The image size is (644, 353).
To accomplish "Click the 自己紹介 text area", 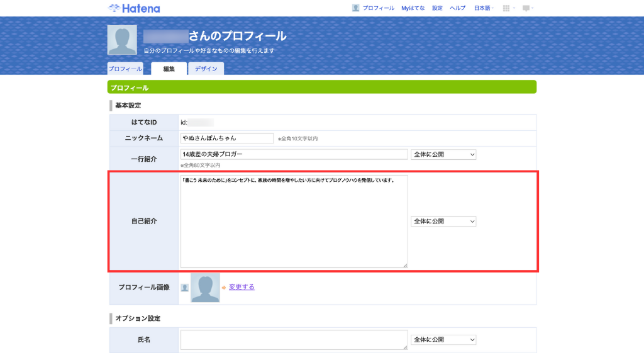I will (x=294, y=221).
